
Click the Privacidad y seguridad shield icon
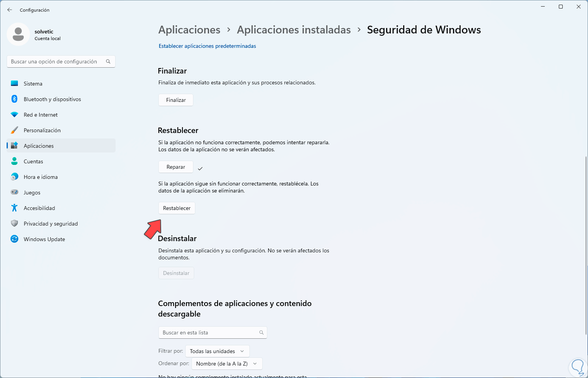(14, 224)
